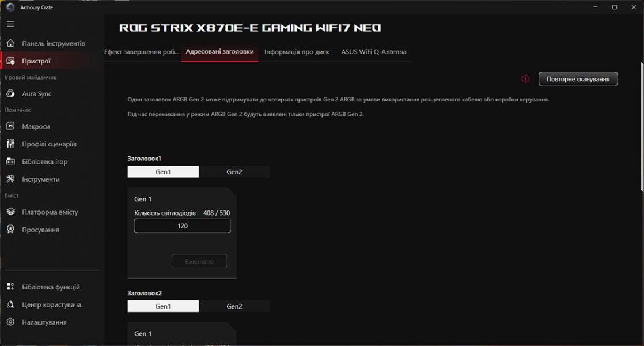Open Центр користувача in sidebar
Screen dimensions: 644x346
tap(52, 305)
